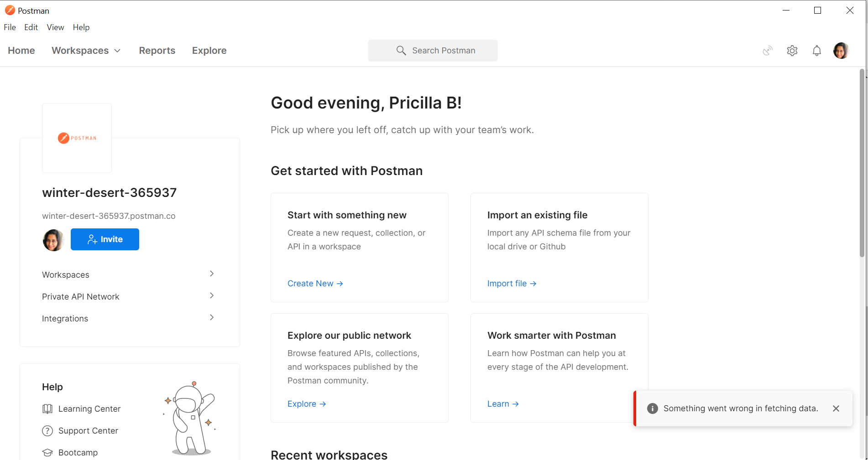The width and height of the screenshot is (868, 460).
Task: Click the Search Postman field
Action: (433, 51)
